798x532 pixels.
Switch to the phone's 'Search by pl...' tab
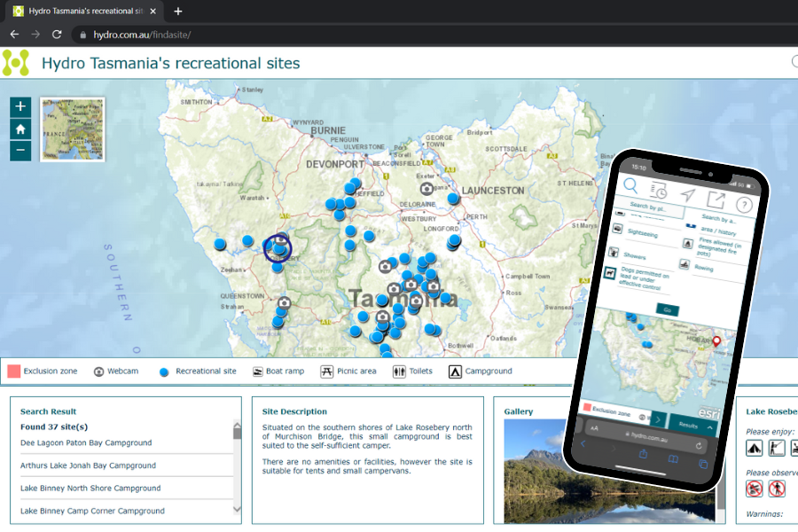[648, 207]
